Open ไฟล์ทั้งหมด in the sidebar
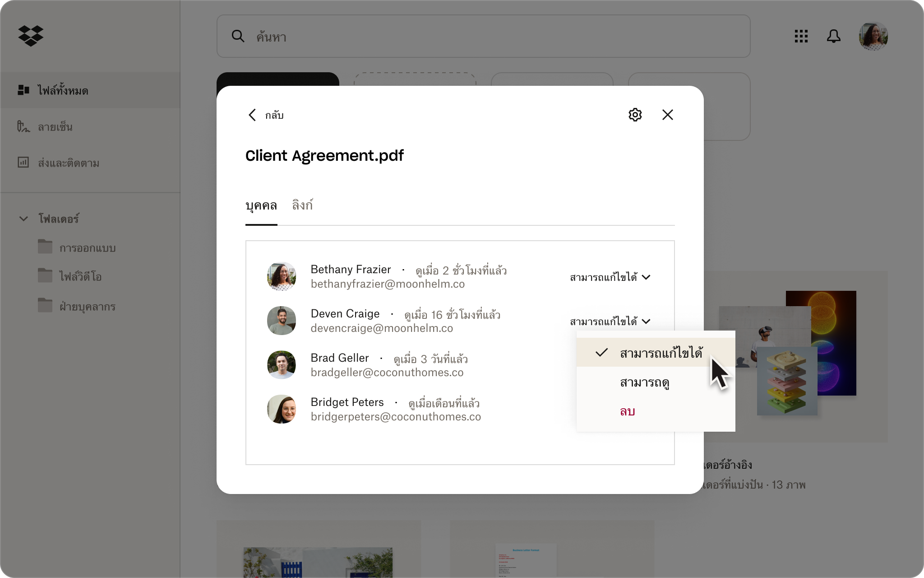 [90, 90]
